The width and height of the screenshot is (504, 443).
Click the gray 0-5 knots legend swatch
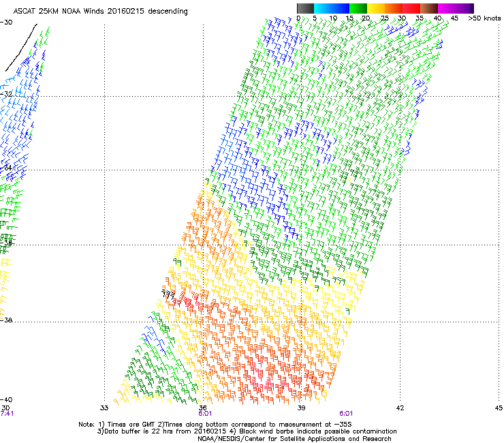point(305,8)
